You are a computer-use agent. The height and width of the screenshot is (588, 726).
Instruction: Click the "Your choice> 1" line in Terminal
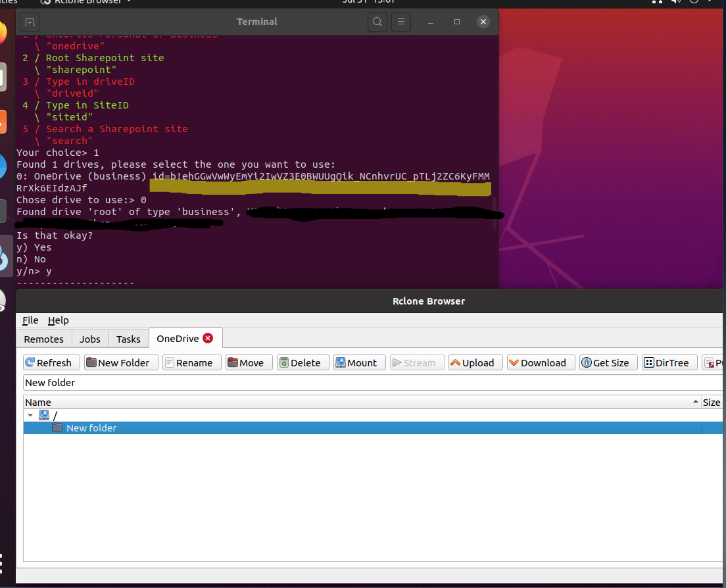coord(58,153)
